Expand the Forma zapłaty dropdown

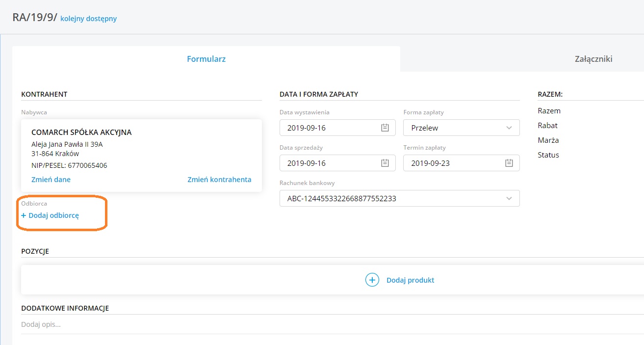coord(509,128)
